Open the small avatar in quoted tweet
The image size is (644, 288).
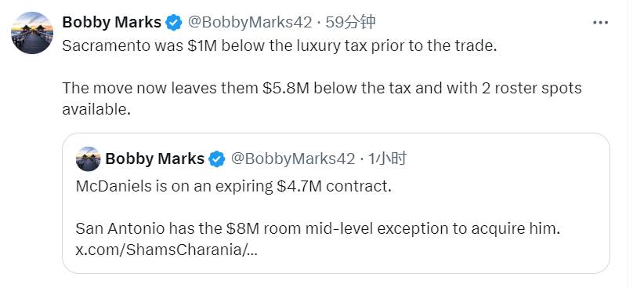(x=89, y=159)
